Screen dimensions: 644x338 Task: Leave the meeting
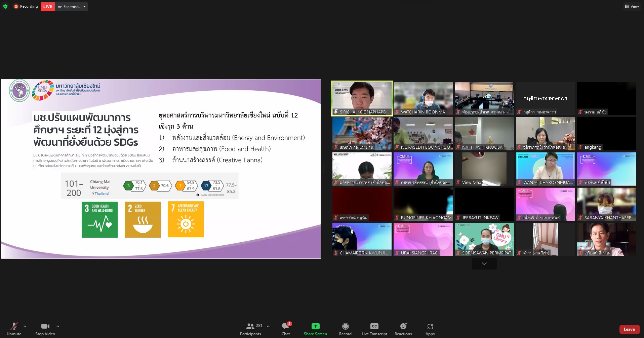[x=629, y=329]
